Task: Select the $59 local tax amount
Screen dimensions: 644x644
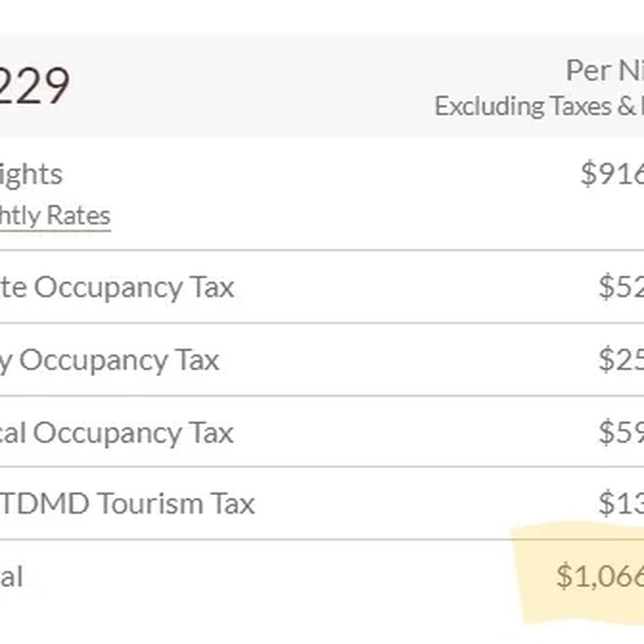Action: coord(621,432)
